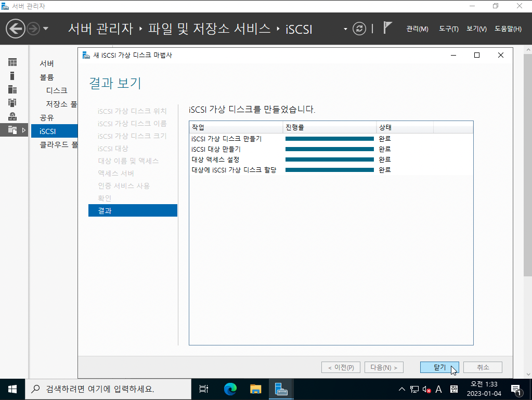Go to the 공유 navigation item

47,117
